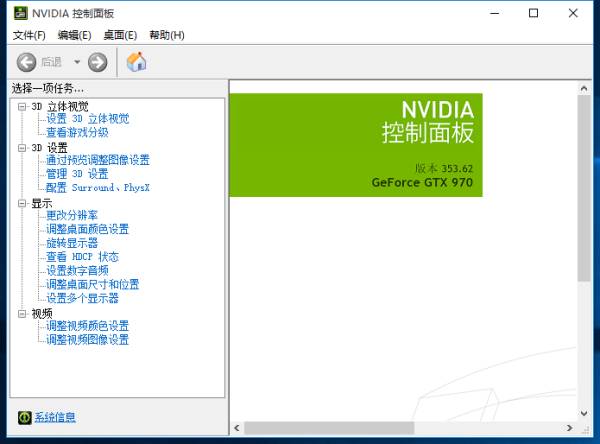
Task: Click the 3D 设置 category label
Action: [x=49, y=148]
